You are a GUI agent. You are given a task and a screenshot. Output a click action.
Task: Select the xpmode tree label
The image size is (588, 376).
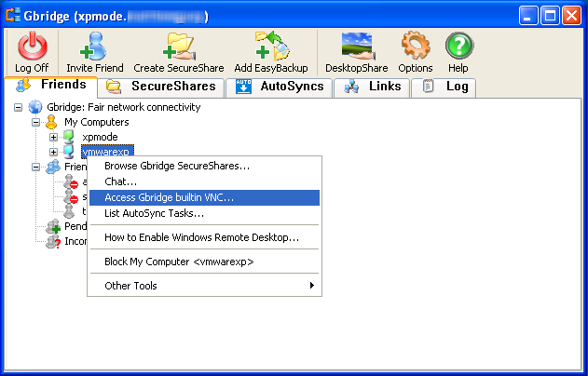click(100, 137)
